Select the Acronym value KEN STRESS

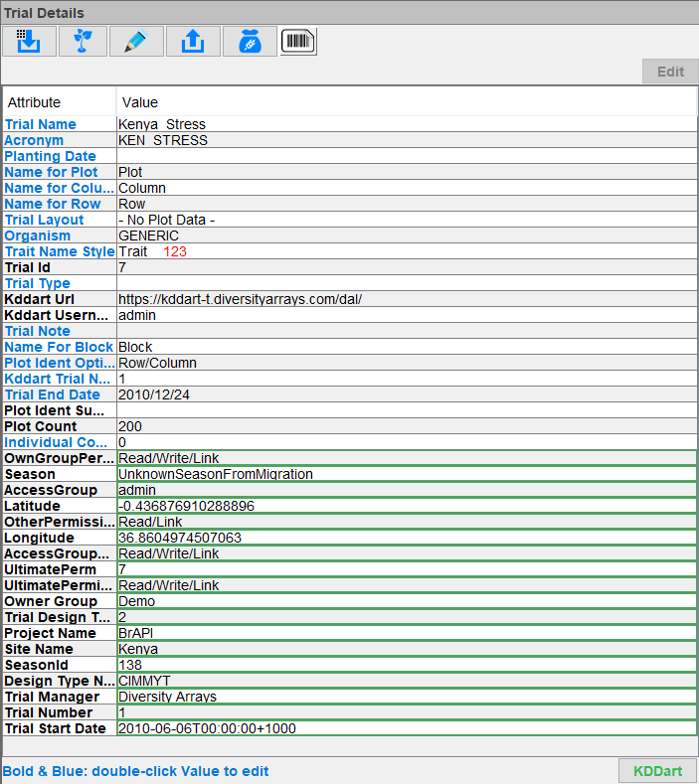pyautogui.click(x=407, y=140)
